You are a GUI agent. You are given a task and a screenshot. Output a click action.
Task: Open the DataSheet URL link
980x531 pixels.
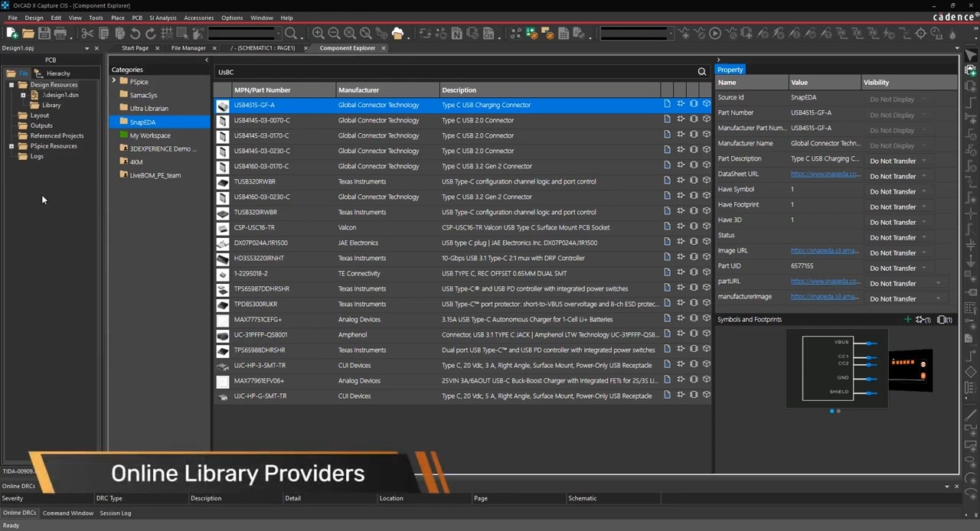pyautogui.click(x=825, y=174)
